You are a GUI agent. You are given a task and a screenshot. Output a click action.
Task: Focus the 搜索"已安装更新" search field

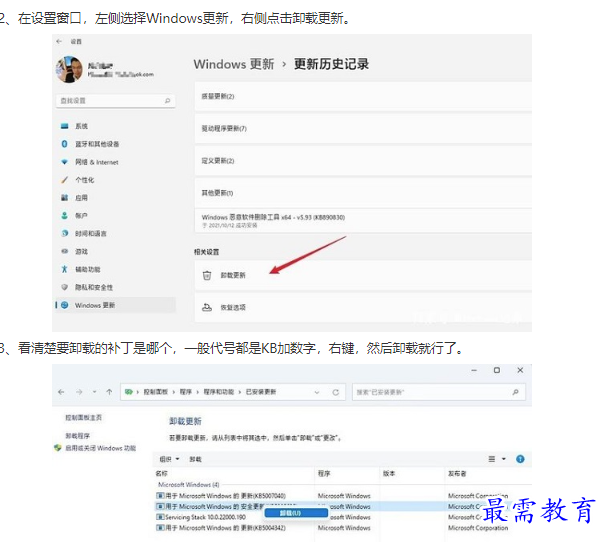[439, 392]
